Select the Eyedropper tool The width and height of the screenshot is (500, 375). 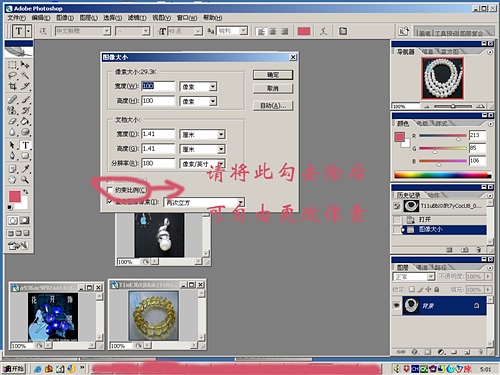coord(25,169)
